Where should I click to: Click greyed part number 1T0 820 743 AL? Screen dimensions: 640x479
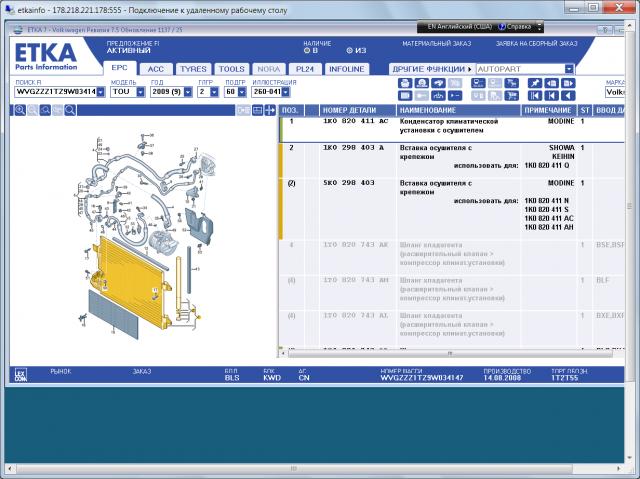pyautogui.click(x=356, y=315)
